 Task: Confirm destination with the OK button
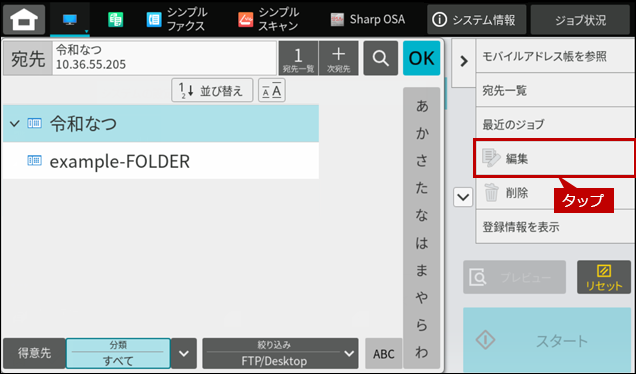point(421,58)
